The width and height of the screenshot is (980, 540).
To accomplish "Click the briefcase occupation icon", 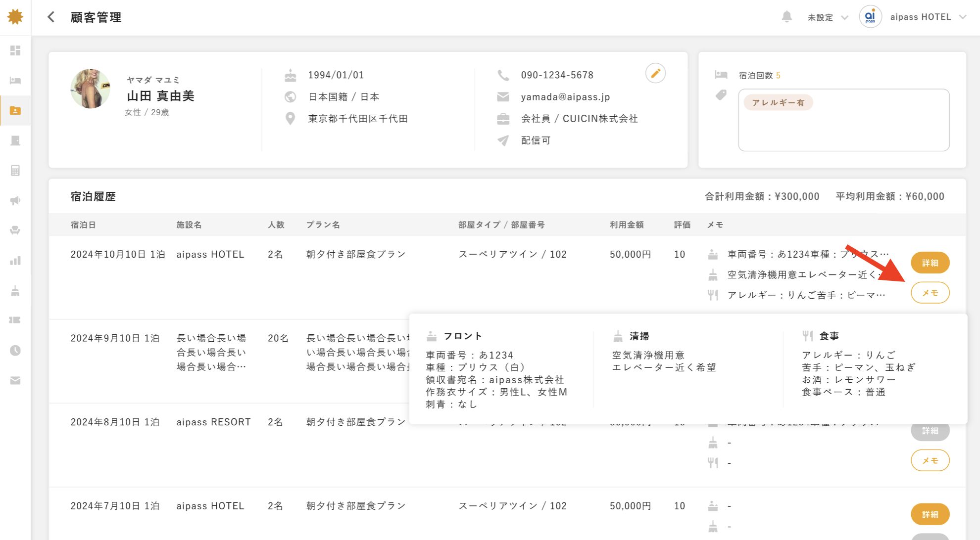I will [x=503, y=119].
